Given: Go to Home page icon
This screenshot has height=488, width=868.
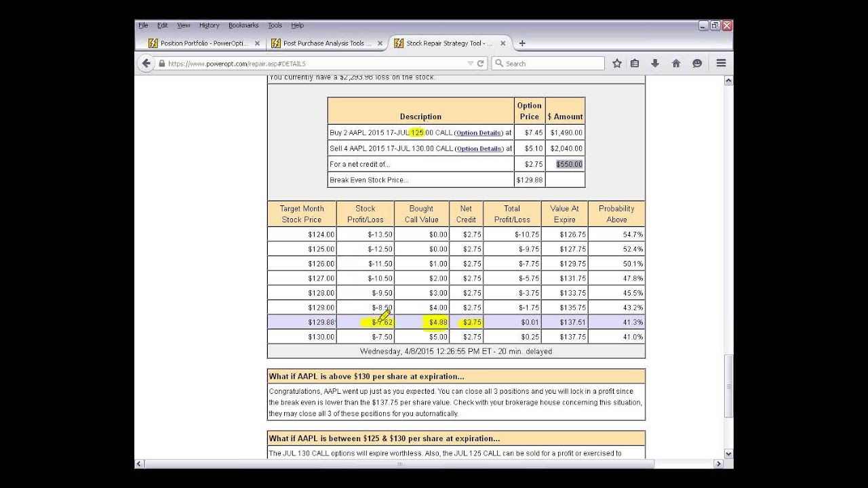Looking at the screenshot, I should point(676,63).
